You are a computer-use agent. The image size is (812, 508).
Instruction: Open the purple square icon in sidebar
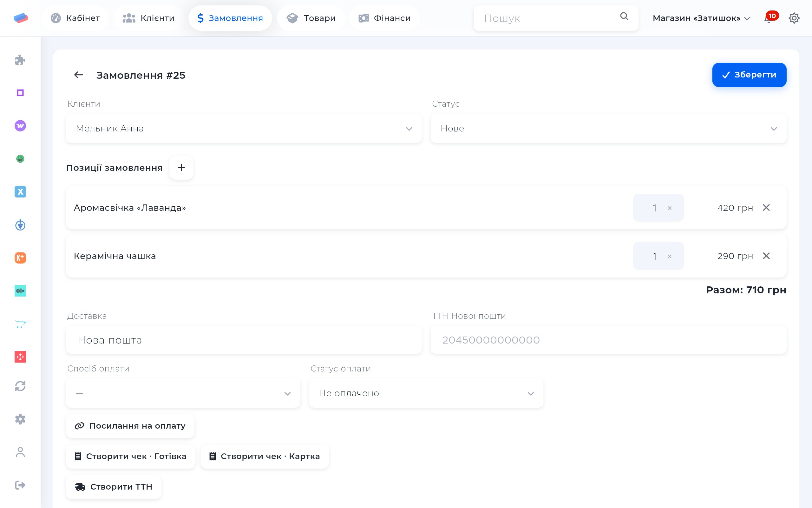(x=20, y=93)
